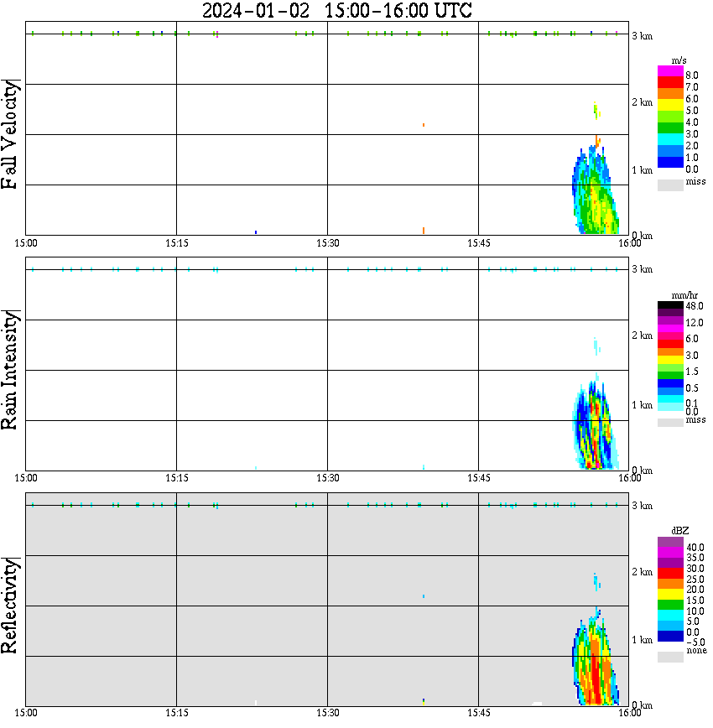Viewport: 713px width, 728px height.
Task: Click the rain cell in Rain Intensity panel
Action: [x=595, y=425]
